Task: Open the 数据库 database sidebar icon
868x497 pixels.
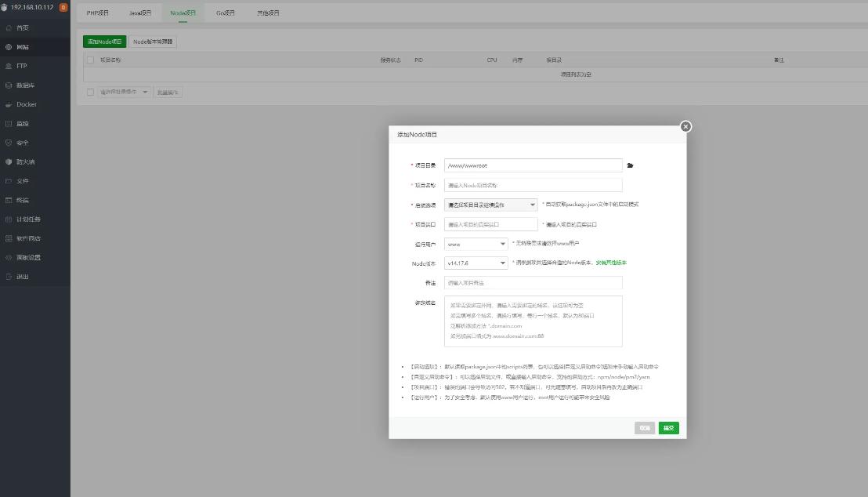Action: (9, 85)
